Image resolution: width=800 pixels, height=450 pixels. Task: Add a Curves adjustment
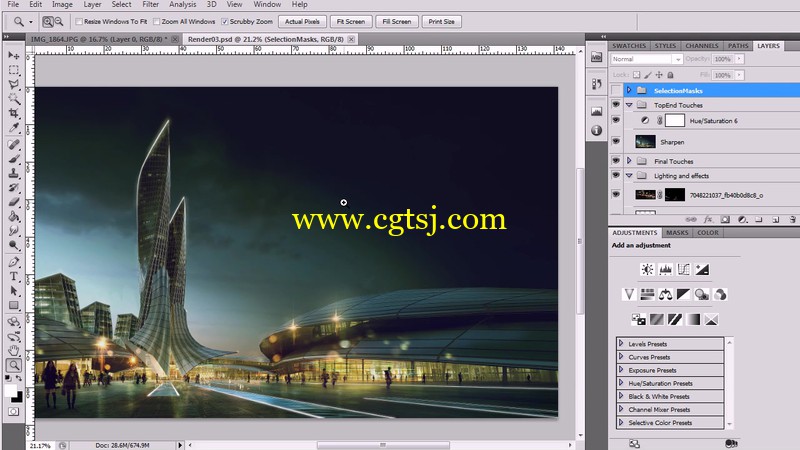[684, 269]
